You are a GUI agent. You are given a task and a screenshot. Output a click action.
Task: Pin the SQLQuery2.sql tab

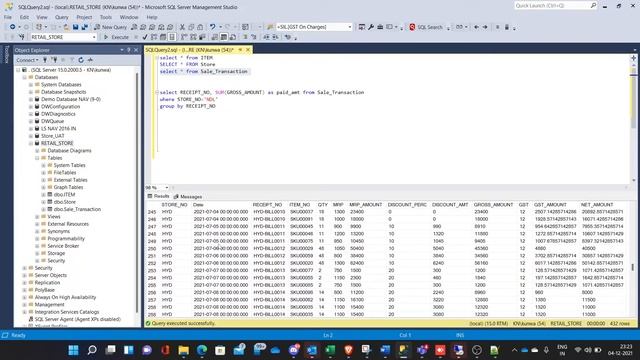coord(240,50)
